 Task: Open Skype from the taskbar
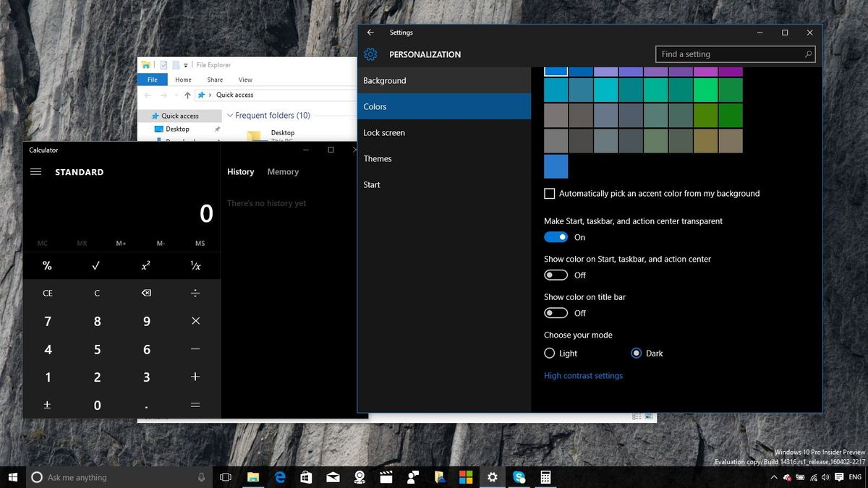[519, 477]
